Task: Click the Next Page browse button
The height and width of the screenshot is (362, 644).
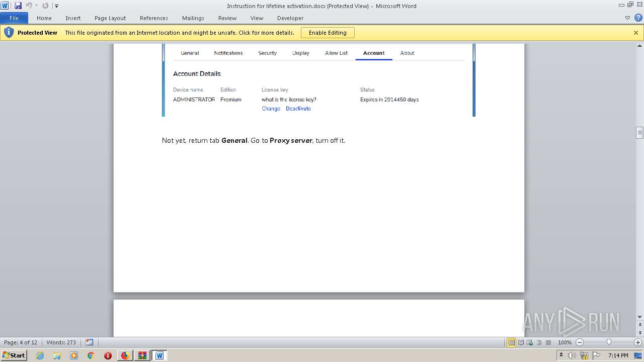Action: point(640,333)
